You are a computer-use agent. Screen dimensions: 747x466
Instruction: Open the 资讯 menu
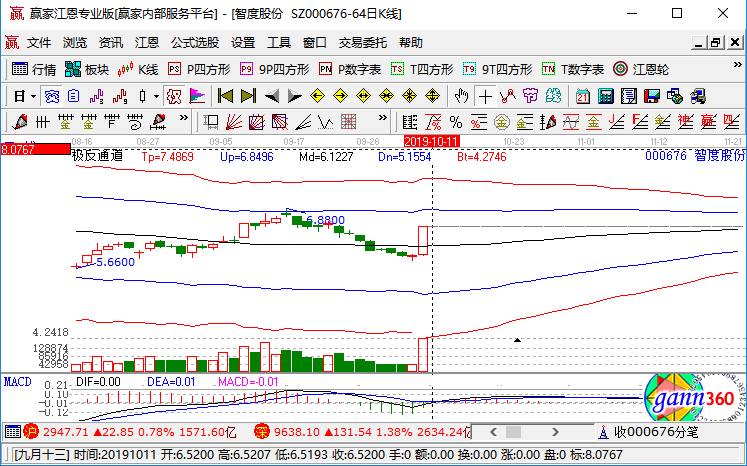click(x=111, y=43)
